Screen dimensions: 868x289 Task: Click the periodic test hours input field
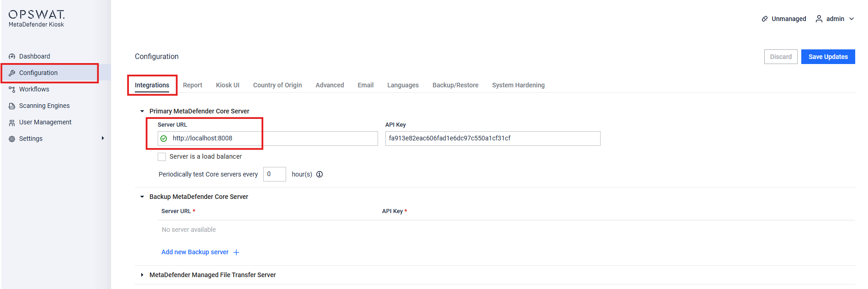[275, 174]
